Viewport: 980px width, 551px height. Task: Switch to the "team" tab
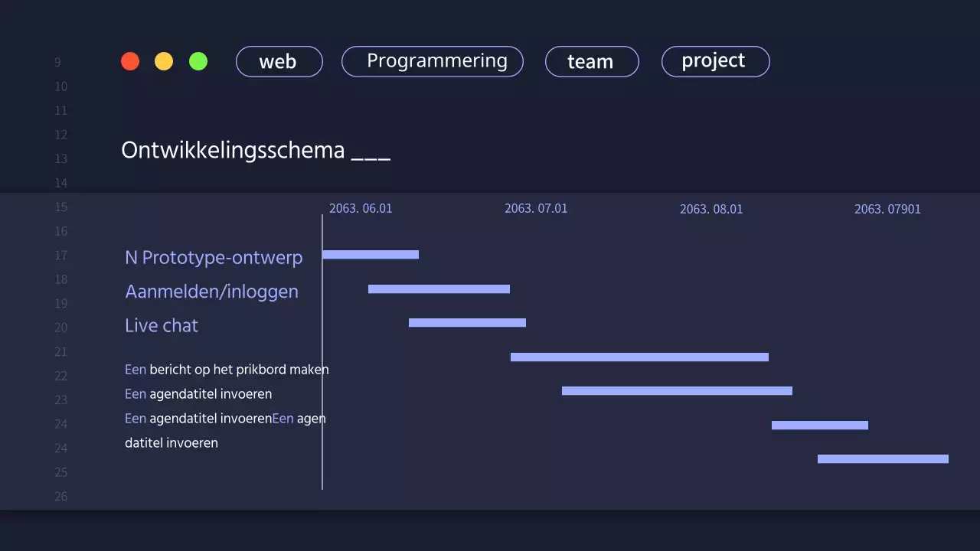(591, 61)
